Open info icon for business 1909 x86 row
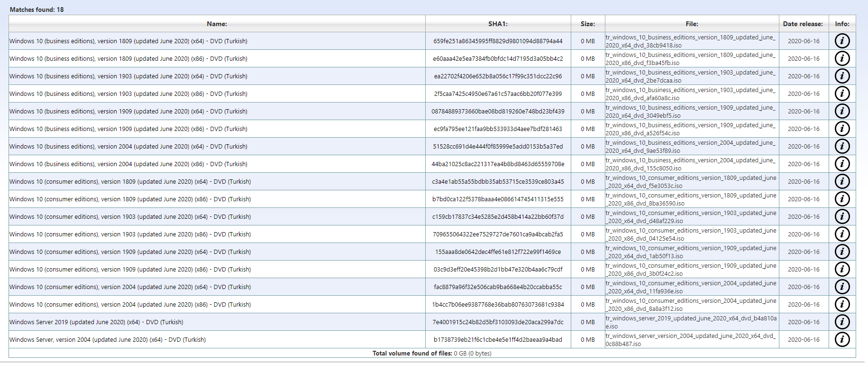868x365 pixels. point(842,129)
